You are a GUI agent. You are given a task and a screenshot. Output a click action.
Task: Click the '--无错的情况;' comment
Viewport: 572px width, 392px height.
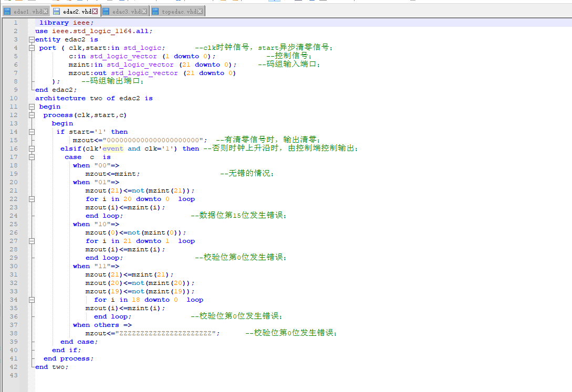[247, 173]
